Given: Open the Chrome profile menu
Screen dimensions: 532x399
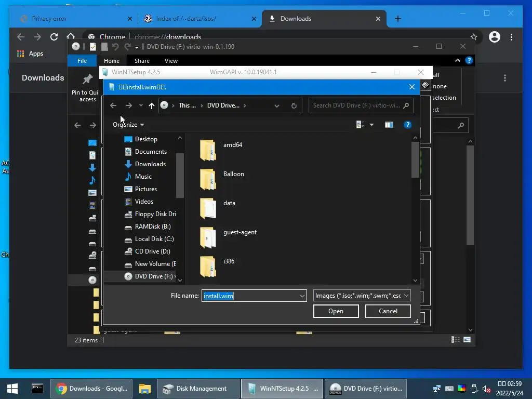Looking at the screenshot, I should [x=495, y=37].
